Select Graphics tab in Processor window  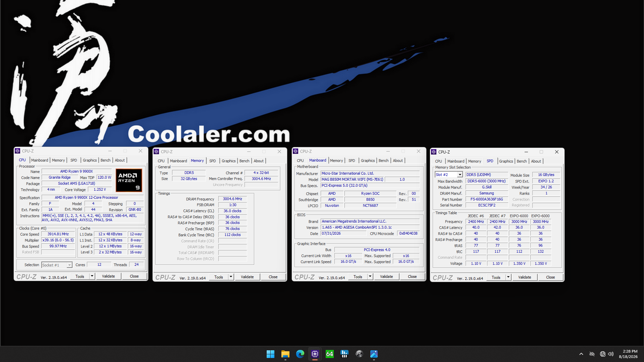pos(90,160)
